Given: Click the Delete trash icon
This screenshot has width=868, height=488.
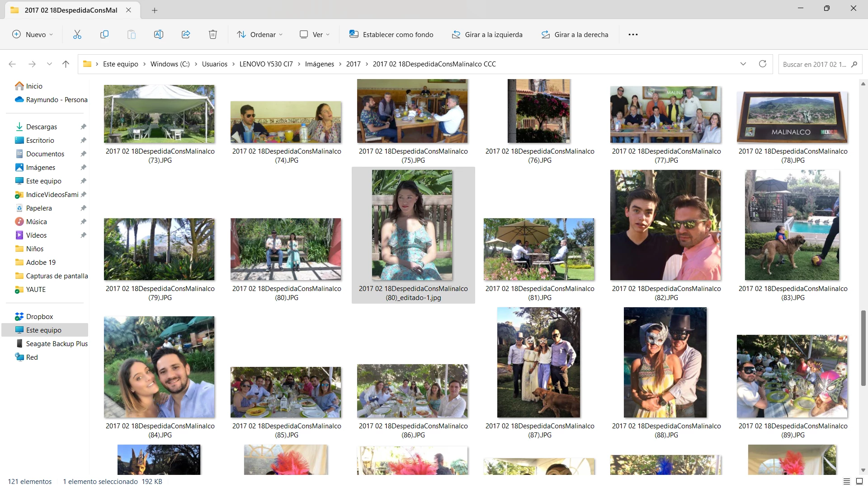Looking at the screenshot, I should [x=213, y=34].
